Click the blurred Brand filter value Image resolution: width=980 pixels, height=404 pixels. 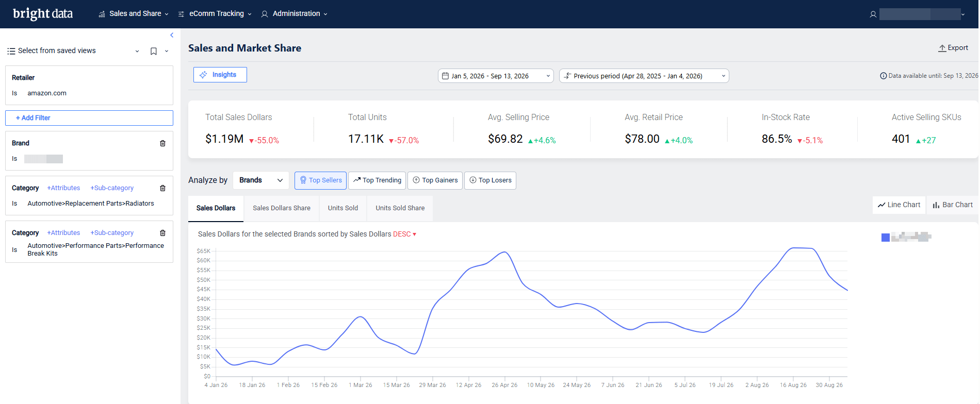[43, 159]
